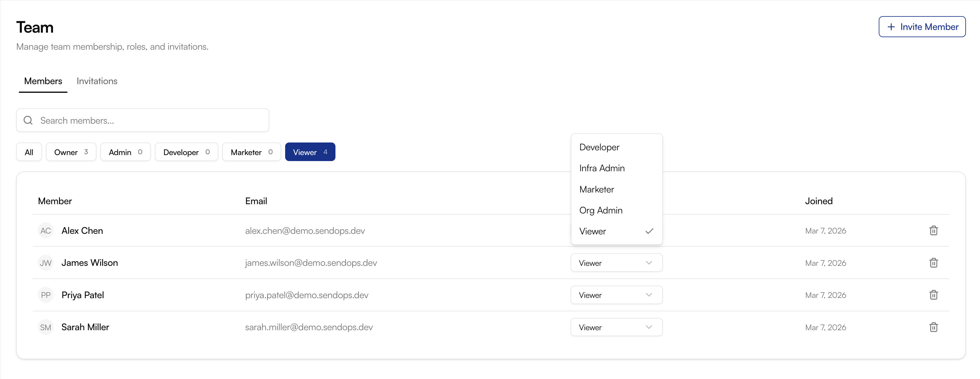Open Sarah Miller's role dropdown
Viewport: 980px width, 379px height.
616,327
